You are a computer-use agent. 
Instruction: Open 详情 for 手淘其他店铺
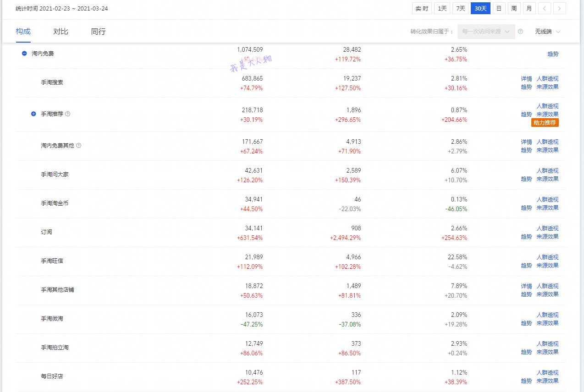pos(526,286)
